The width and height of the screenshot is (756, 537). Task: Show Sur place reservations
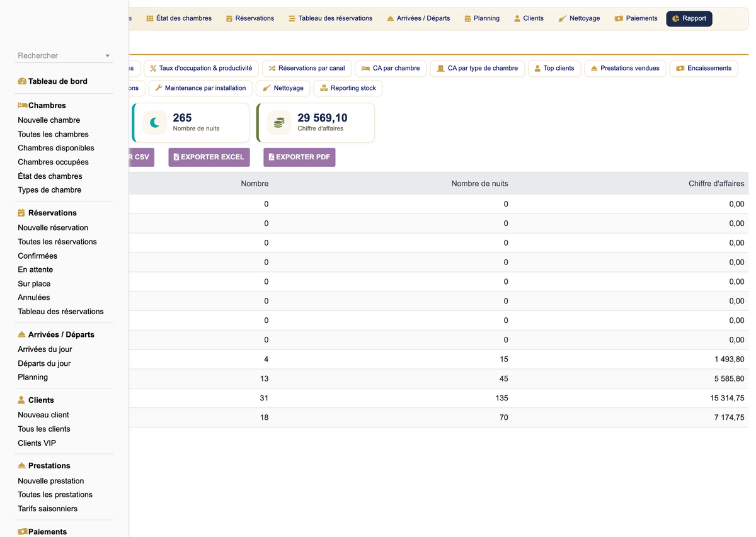tap(34, 283)
